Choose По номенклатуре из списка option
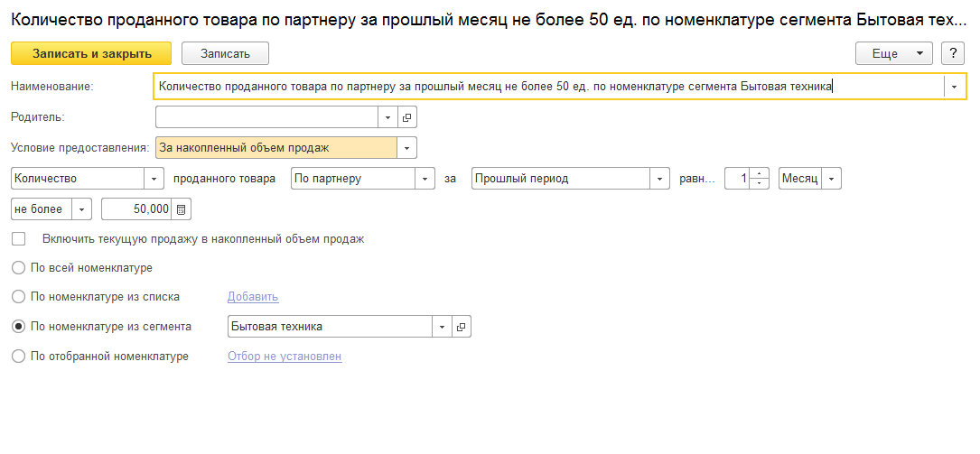This screenshot has width=980, height=454. pos(18,296)
